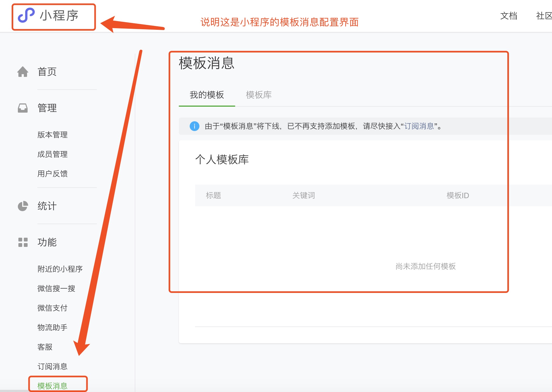The height and width of the screenshot is (392, 552).
Task: Click 订阅消息 in sidebar menu
Action: tap(52, 366)
